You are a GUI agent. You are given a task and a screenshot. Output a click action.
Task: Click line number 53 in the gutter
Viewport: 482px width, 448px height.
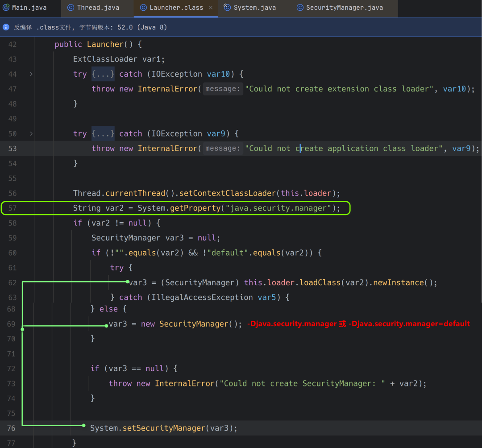coord(12,149)
